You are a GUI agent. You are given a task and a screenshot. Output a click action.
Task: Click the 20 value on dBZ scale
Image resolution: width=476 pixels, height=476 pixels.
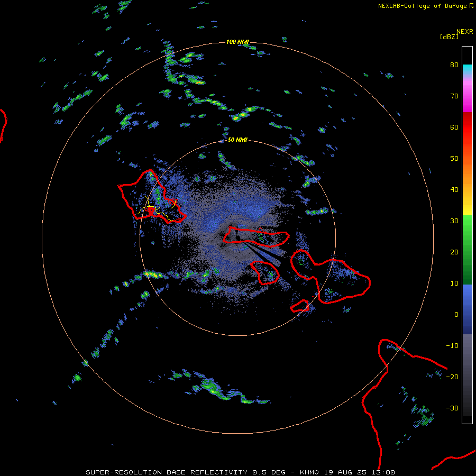pyautogui.click(x=454, y=252)
